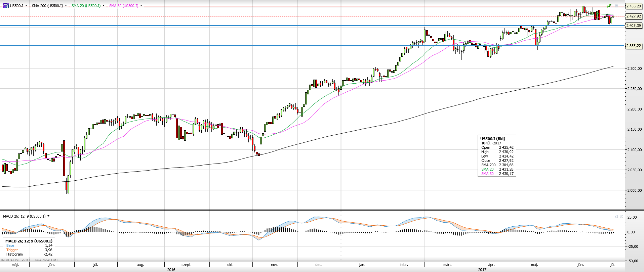Click the 2 150,00 price axis label
Image resolution: width=644 pixels, height=272 pixels.
tap(634, 129)
